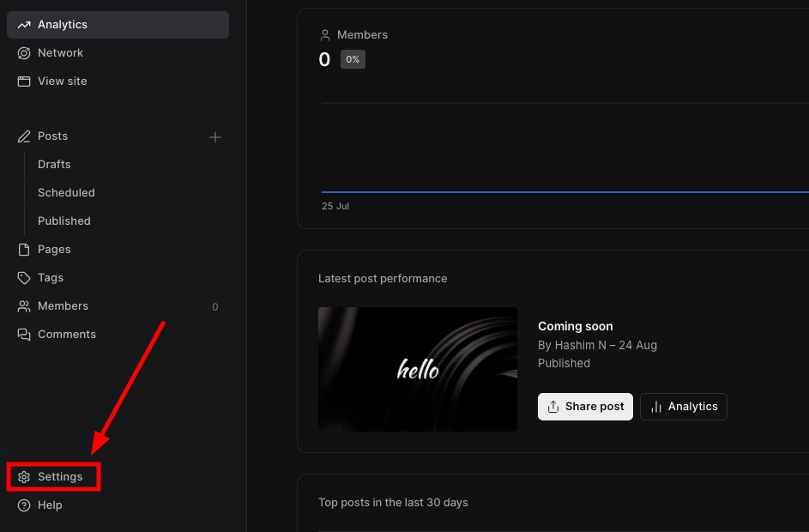Open post Analytics button
The height and width of the screenshot is (532, 809).
683,407
